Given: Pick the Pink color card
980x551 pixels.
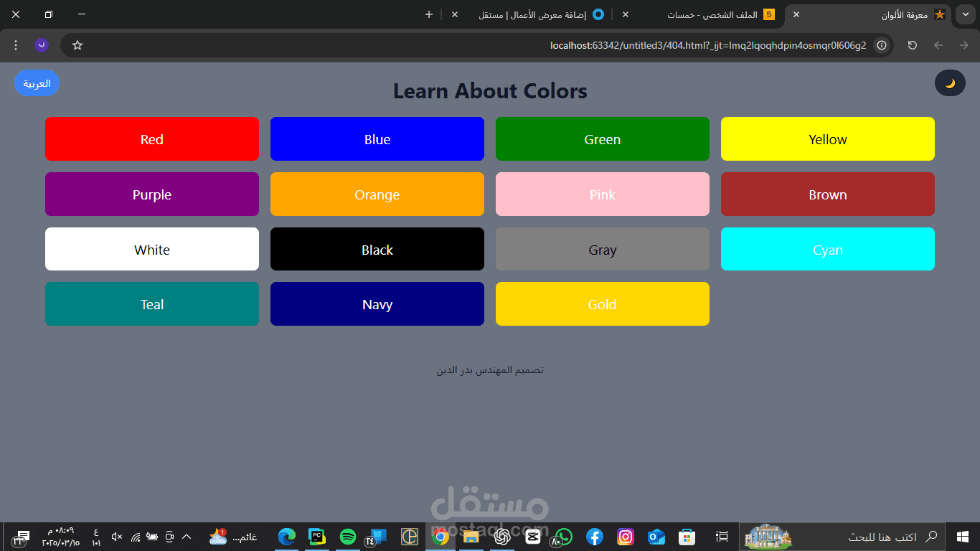Looking at the screenshot, I should coord(603,194).
